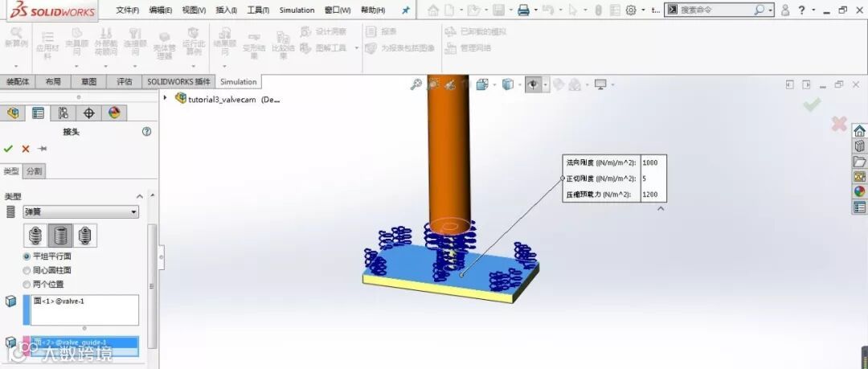The height and width of the screenshot is (369, 868).
Task: Open the DisplayManager color sphere tab
Action: click(114, 113)
